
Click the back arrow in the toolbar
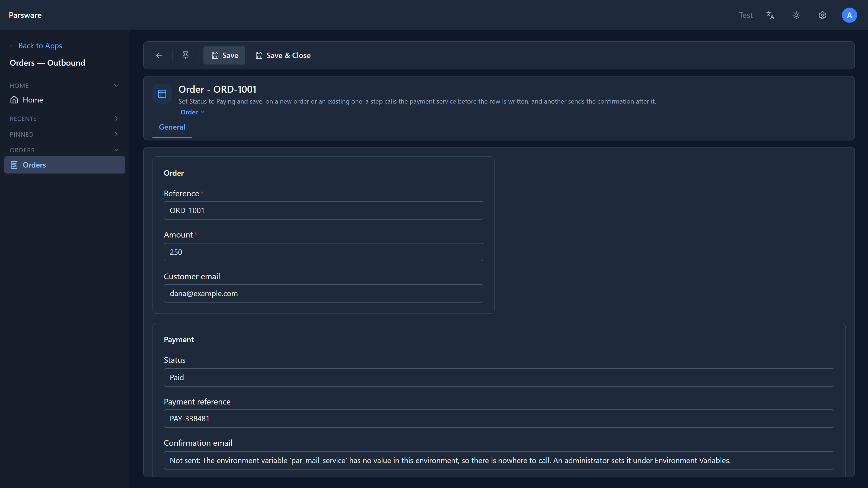[159, 55]
